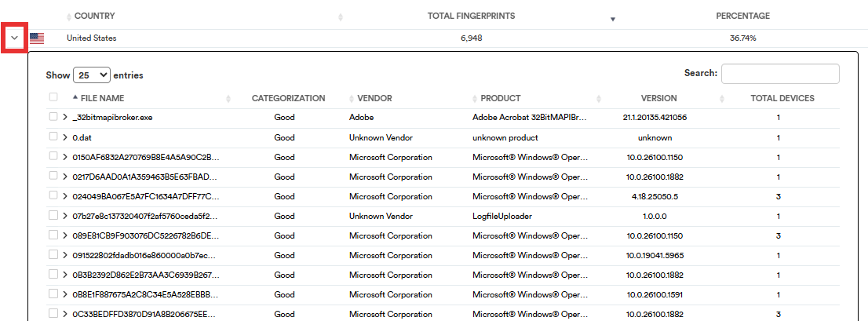Image resolution: width=868 pixels, height=321 pixels.
Task: Expand the 0150AF6832A270769B8E4A5A90C2B row
Action: [65, 157]
